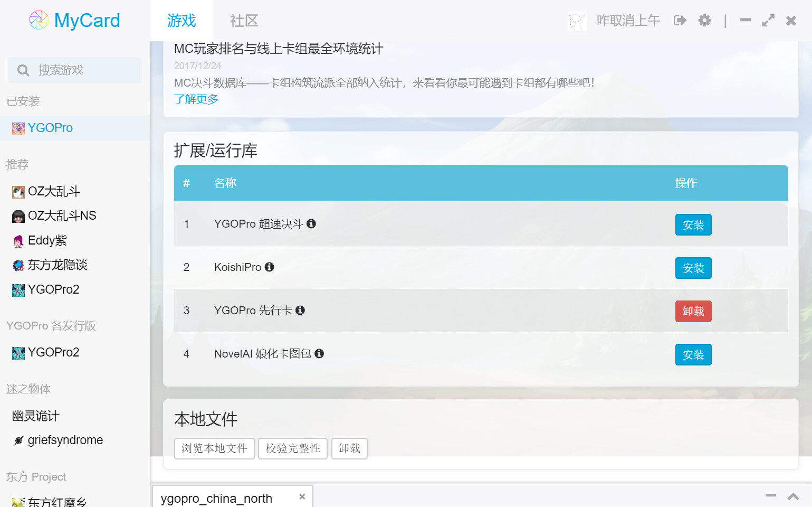Screen dimensions: 812x507
Task: Install YGOPro 超速决斗 extension
Action: [x=693, y=224]
